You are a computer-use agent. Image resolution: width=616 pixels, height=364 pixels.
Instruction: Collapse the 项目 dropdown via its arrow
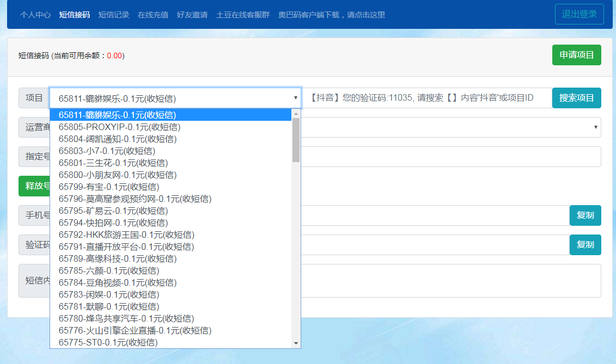pos(295,98)
